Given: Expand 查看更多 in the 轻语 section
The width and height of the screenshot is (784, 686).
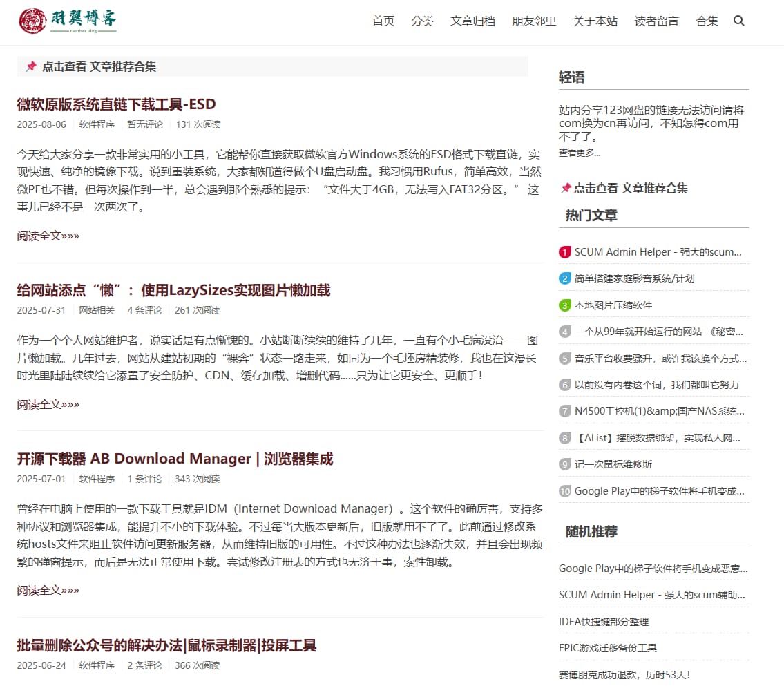Looking at the screenshot, I should tap(579, 153).
